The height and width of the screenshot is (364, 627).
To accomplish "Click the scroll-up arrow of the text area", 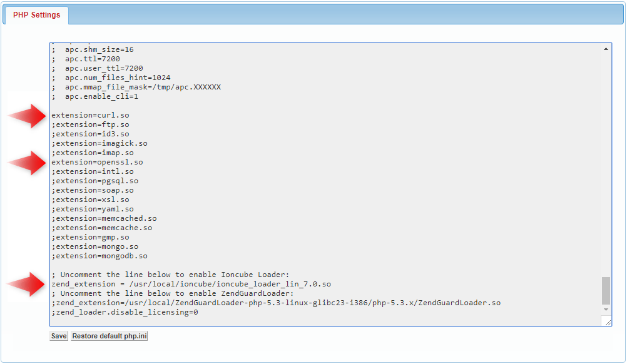I will (x=606, y=49).
